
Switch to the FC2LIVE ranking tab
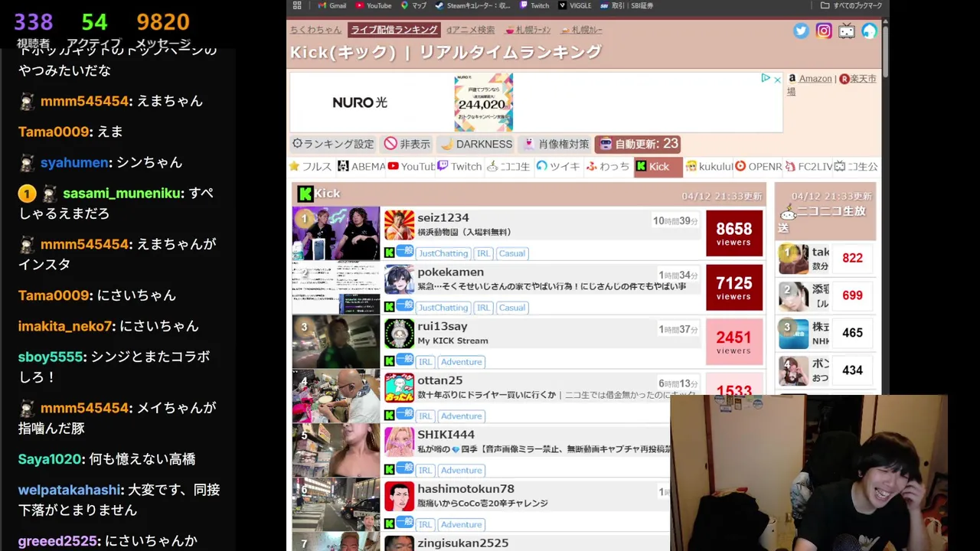click(x=808, y=166)
